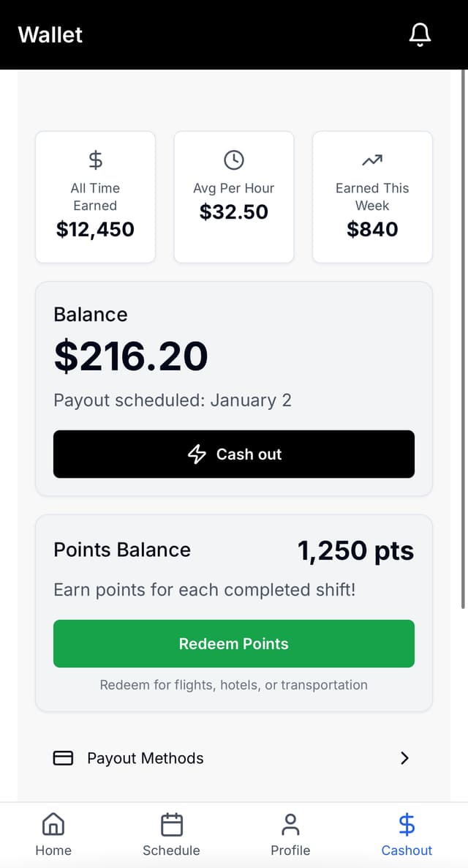Click the Points Balance showing 1,250 pts
The image size is (468, 868).
[x=356, y=550]
